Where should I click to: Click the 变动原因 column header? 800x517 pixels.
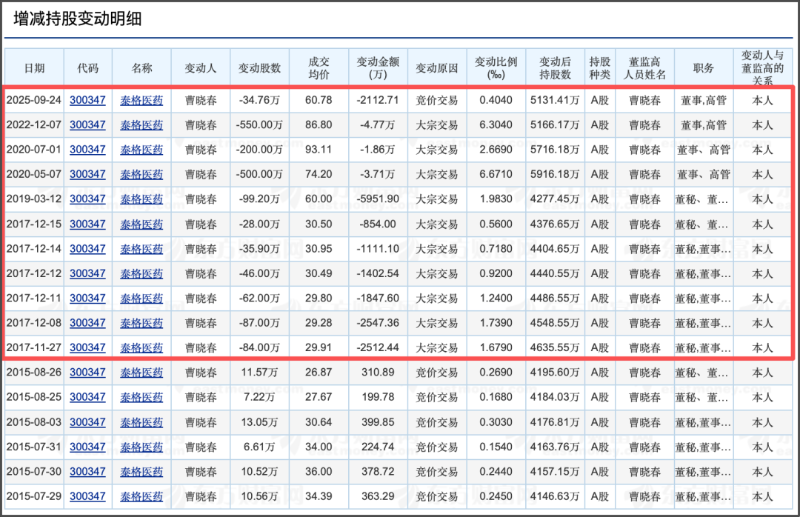click(x=437, y=68)
